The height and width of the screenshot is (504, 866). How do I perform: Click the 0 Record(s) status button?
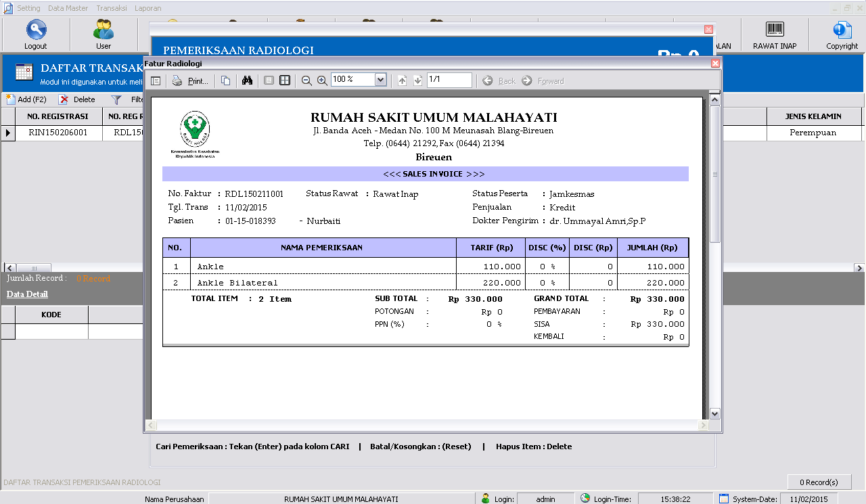(x=819, y=482)
